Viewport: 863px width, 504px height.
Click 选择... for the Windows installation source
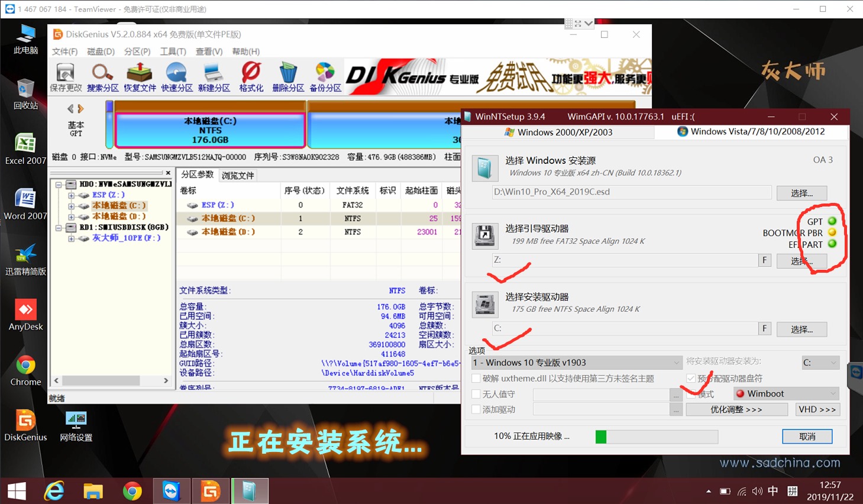pyautogui.click(x=801, y=193)
